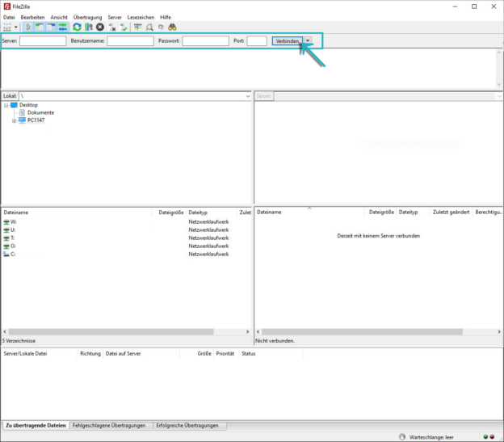Viewport: 504px width, 442px height.
Task: Click the Verbinden button
Action: click(x=287, y=40)
